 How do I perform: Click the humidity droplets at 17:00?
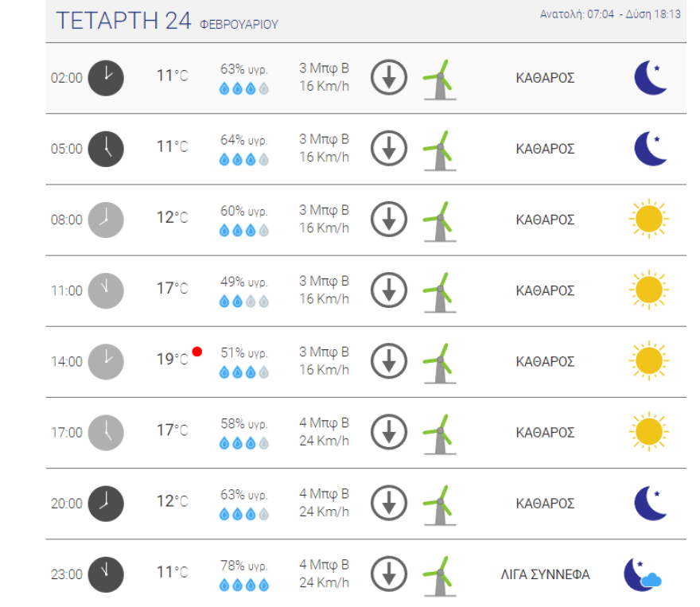pos(244,444)
